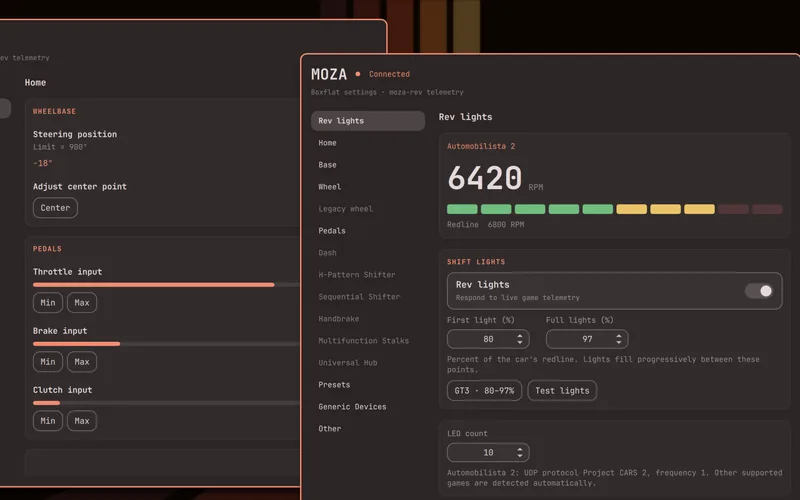
Task: Click the WHEELBASE section heading
Action: [54, 111]
